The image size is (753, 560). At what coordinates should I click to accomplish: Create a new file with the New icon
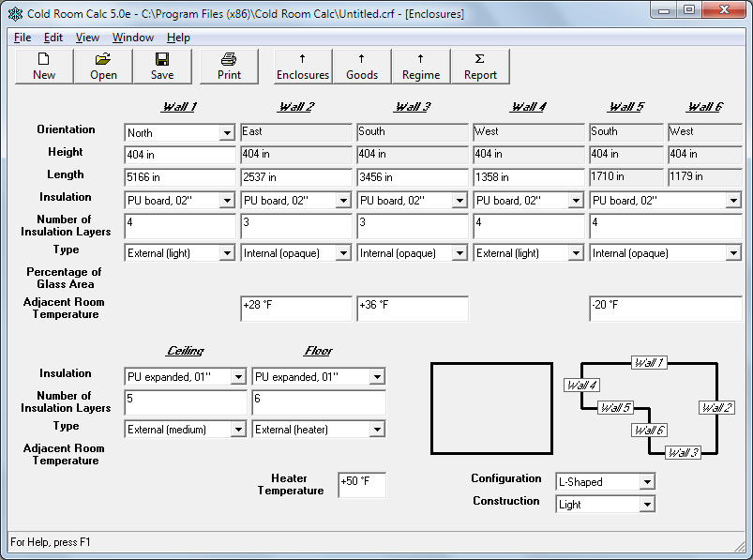tap(42, 66)
